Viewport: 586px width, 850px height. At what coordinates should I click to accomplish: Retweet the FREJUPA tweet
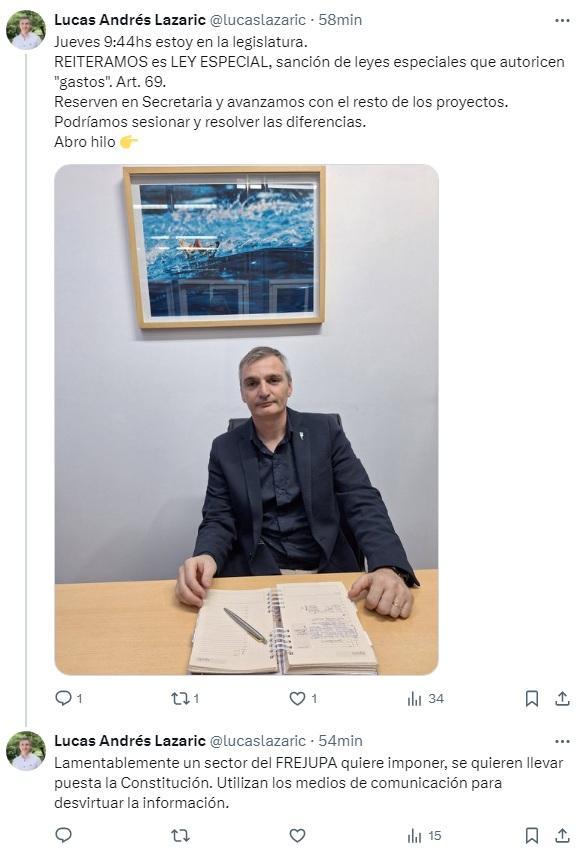tap(180, 835)
